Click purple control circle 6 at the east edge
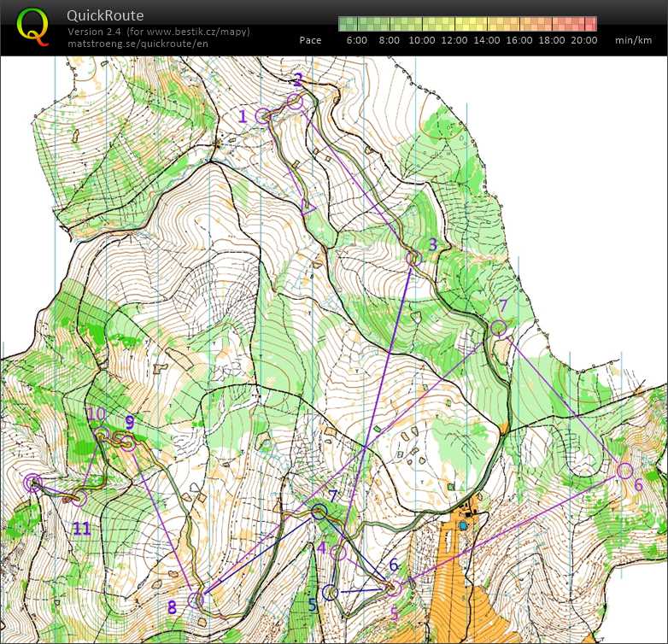 click(624, 471)
